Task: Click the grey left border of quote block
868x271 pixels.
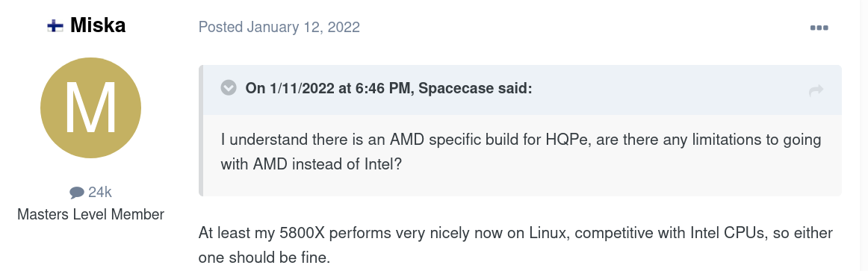Action: click(201, 131)
